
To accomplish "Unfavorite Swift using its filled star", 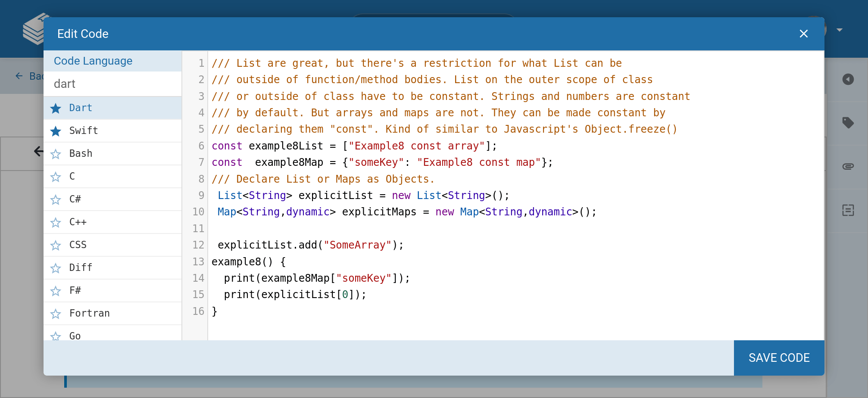I will pyautogui.click(x=56, y=131).
